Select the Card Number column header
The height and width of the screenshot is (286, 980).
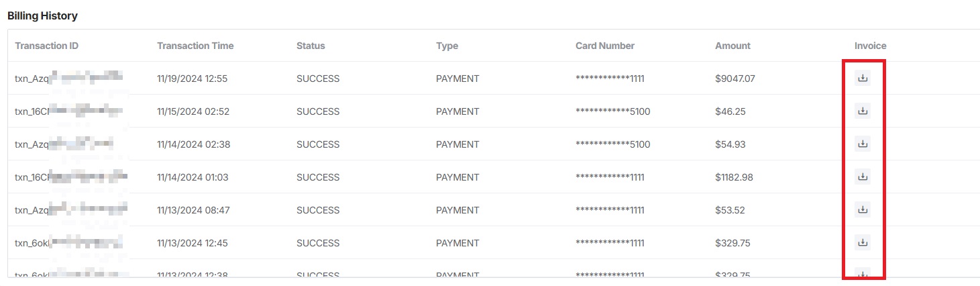(604, 46)
